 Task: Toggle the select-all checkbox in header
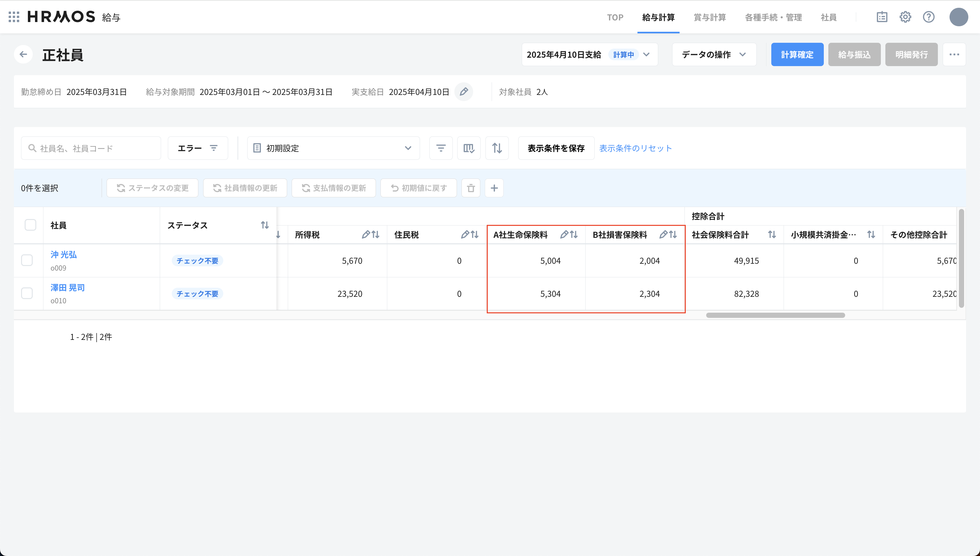[30, 225]
